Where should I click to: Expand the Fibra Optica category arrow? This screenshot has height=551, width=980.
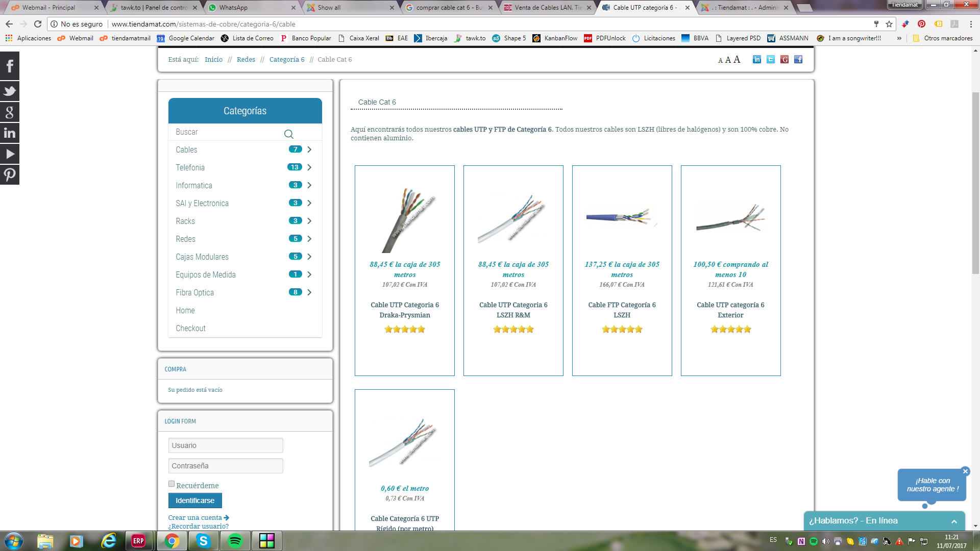point(309,292)
